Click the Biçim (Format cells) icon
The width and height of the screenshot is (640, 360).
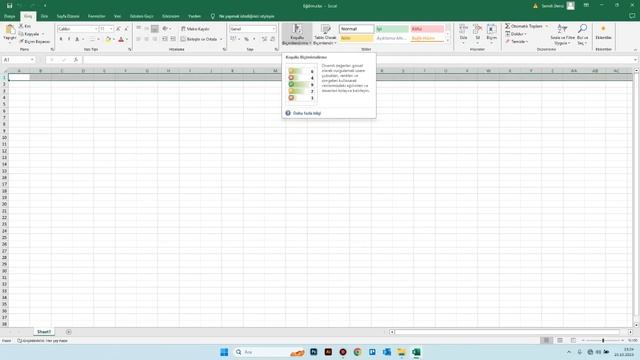(491, 29)
